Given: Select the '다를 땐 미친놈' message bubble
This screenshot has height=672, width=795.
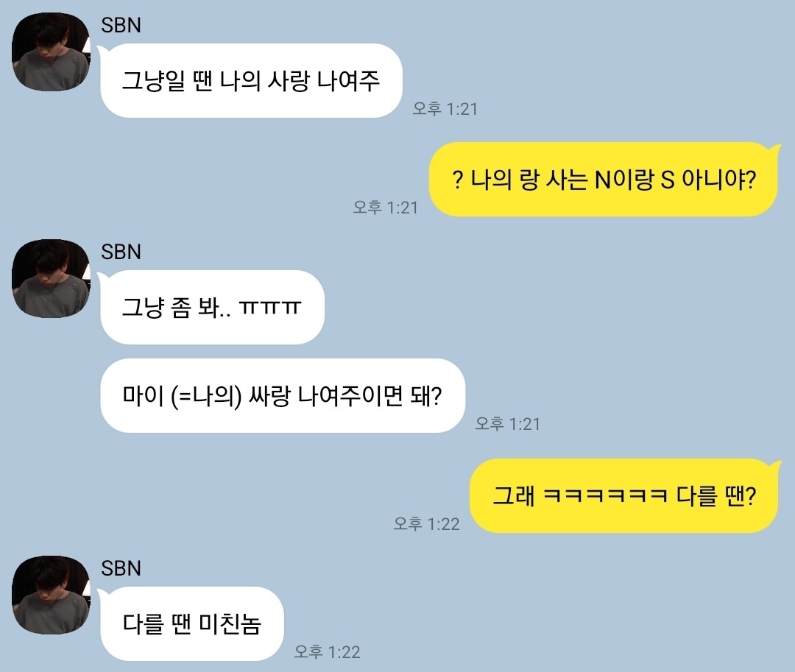Looking at the screenshot, I should (191, 624).
